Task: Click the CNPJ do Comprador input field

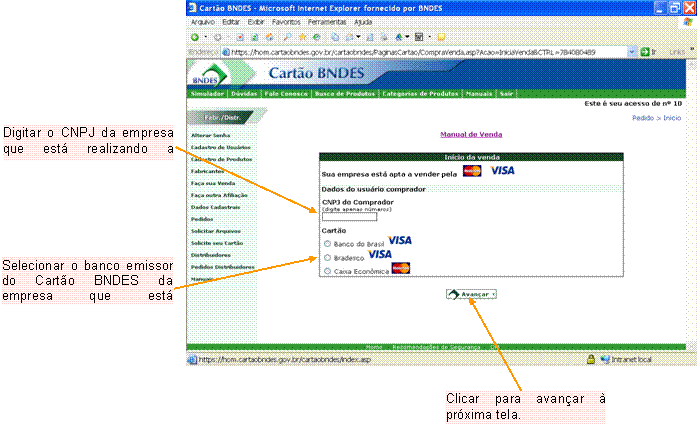Action: pos(349,217)
